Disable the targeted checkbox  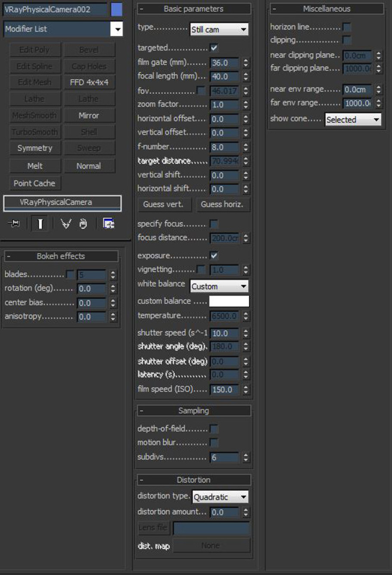(x=214, y=48)
